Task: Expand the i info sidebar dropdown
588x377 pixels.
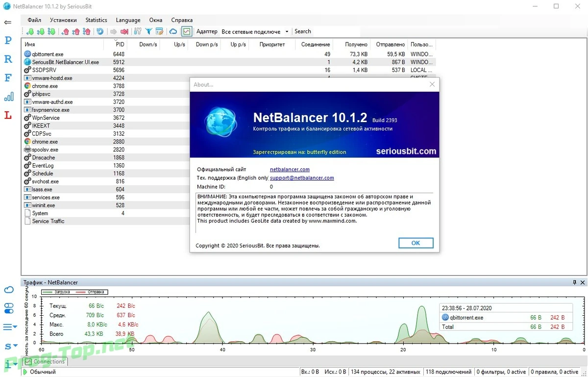Action: click(10, 365)
